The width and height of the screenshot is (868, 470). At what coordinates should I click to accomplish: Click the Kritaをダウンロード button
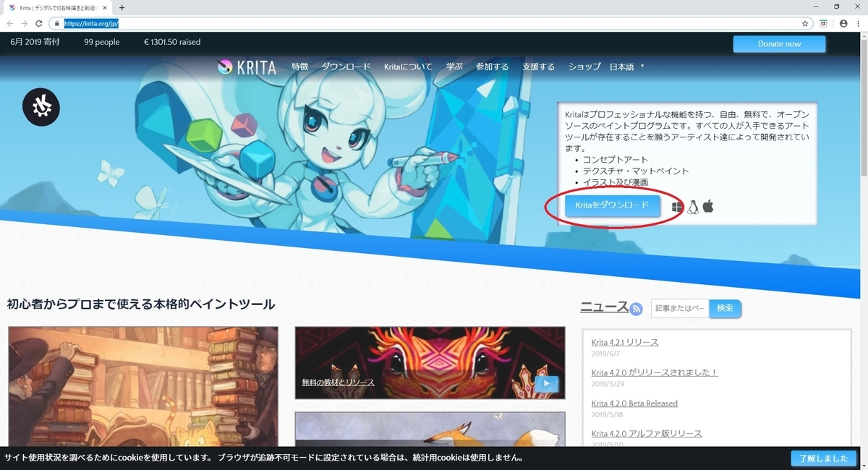click(x=611, y=206)
